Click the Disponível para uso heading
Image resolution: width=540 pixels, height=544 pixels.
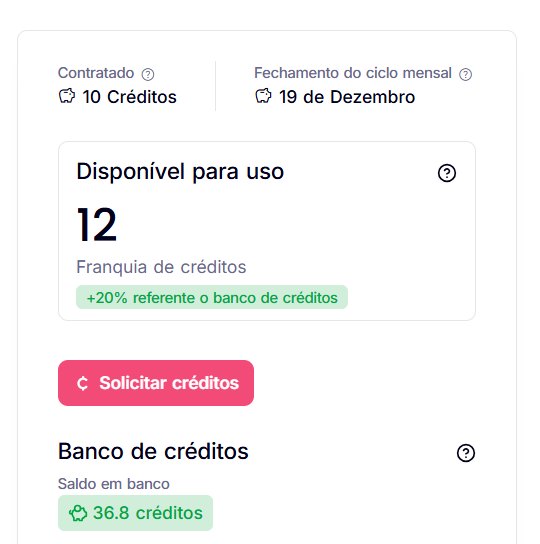click(180, 171)
